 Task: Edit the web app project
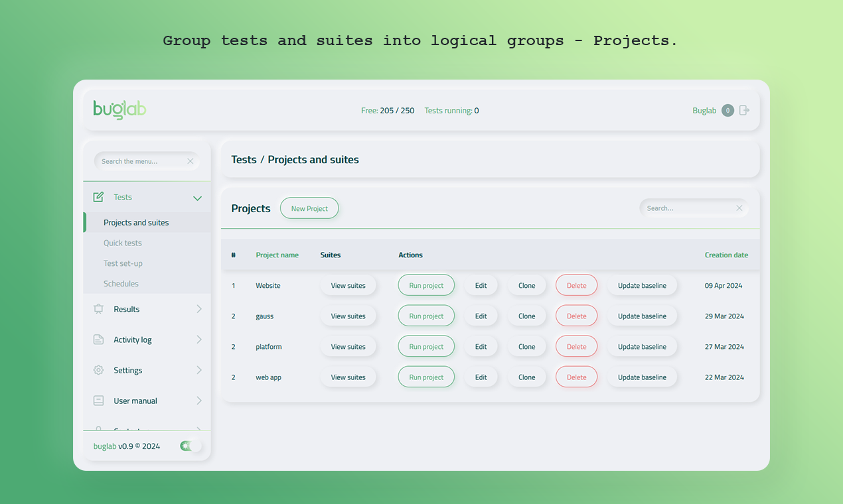(481, 377)
